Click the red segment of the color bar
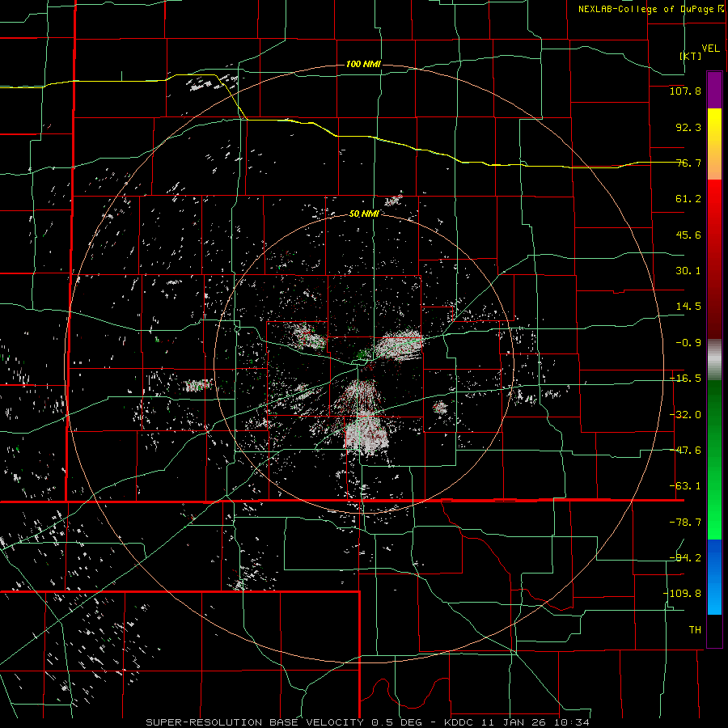Screen dimensions: 728x728 pyautogui.click(x=714, y=259)
